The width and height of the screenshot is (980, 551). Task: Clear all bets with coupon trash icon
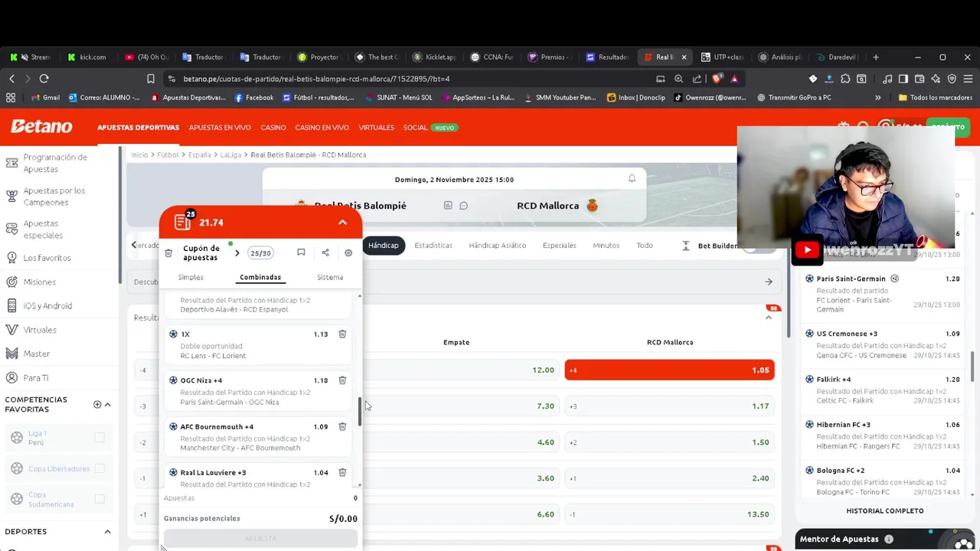pos(168,253)
